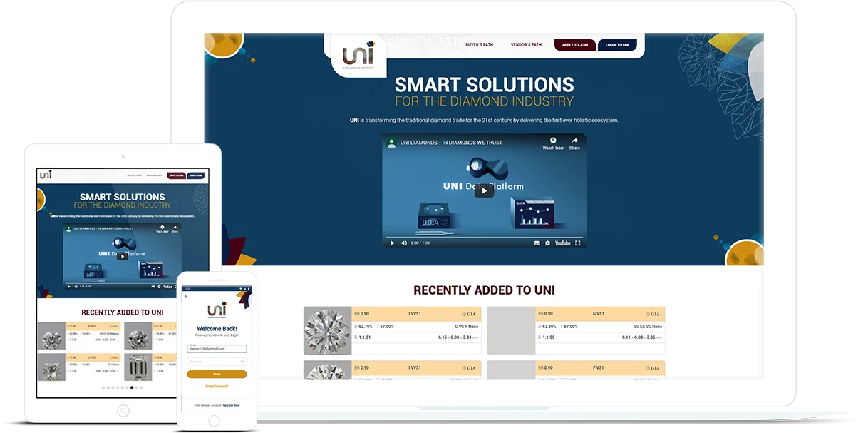Open Buyer's Path on the laptop screen

click(479, 45)
